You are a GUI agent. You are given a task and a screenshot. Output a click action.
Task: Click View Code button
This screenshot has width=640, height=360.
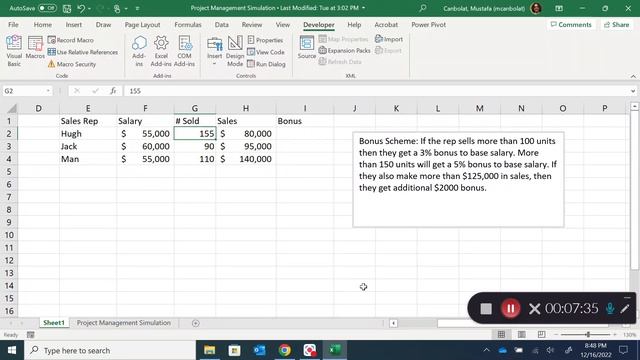tap(266, 52)
